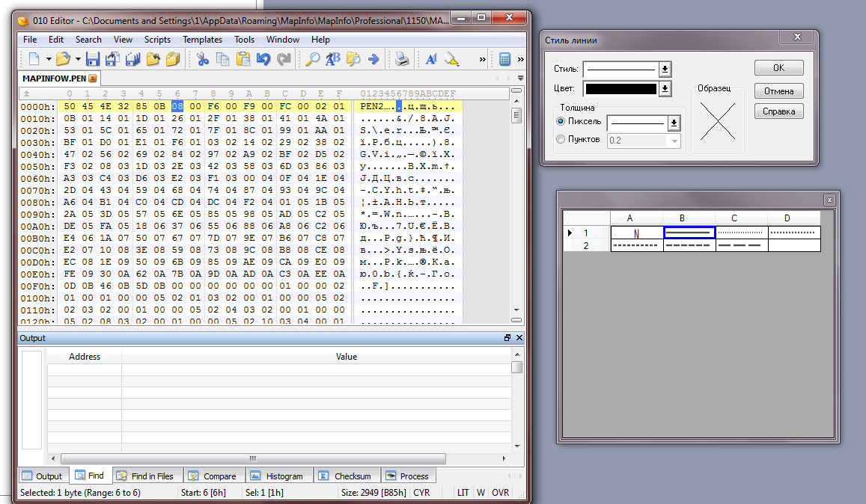Click the Copy icon on the toolbar

pos(222,58)
